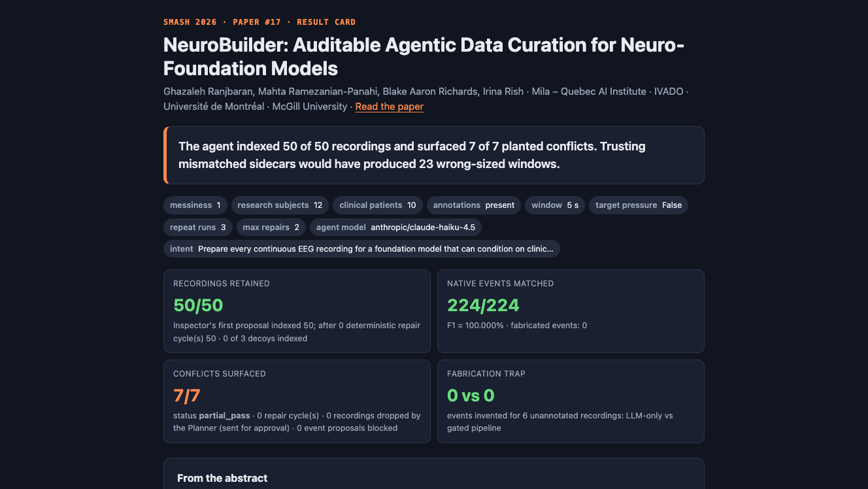Click the SMASH 2026 Paper #17 header label
868x489 pixels.
(x=259, y=22)
